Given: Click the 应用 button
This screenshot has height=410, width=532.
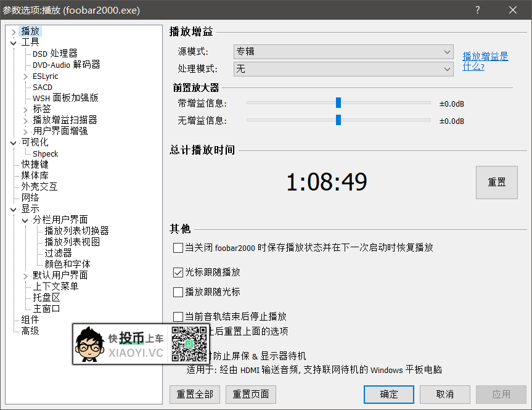Looking at the screenshot, I should pyautogui.click(x=501, y=395).
